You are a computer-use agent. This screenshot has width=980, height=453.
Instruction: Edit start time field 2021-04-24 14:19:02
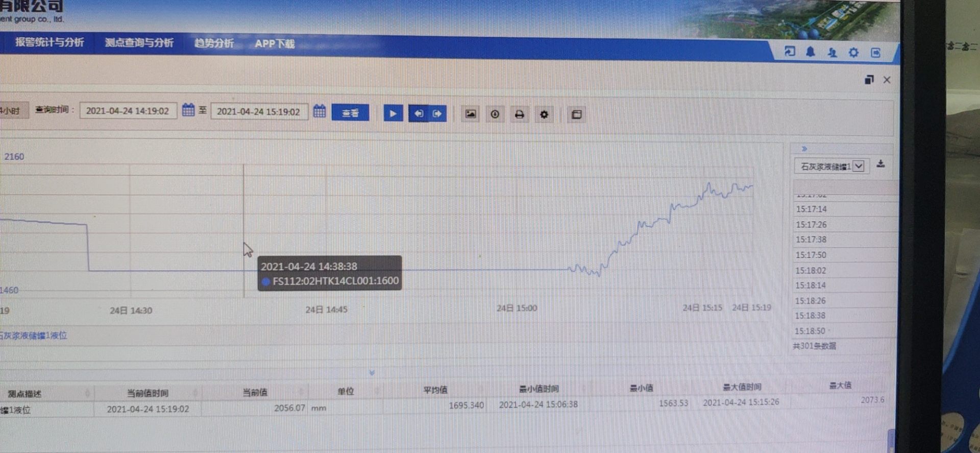pyautogui.click(x=128, y=111)
